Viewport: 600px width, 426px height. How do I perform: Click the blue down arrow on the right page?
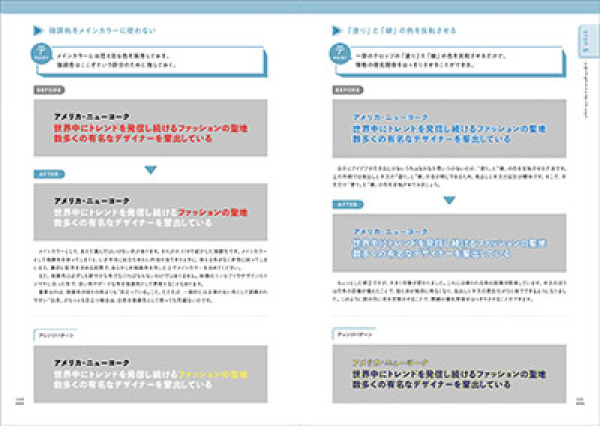pos(449,200)
